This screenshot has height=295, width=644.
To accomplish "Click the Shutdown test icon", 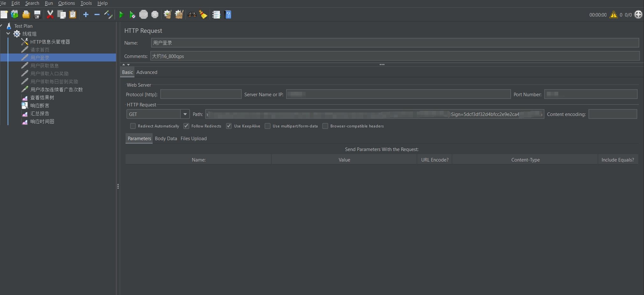I will point(155,15).
